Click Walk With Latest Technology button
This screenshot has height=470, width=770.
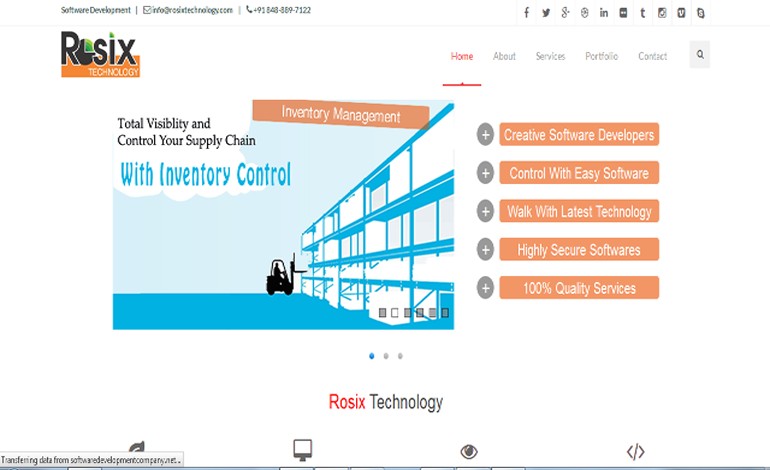(579, 211)
